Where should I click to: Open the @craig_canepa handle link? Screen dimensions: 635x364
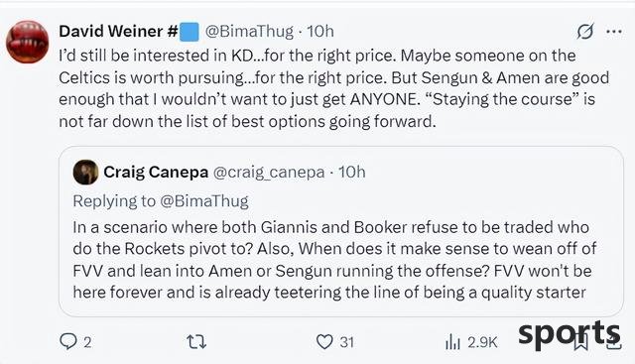click(269, 173)
